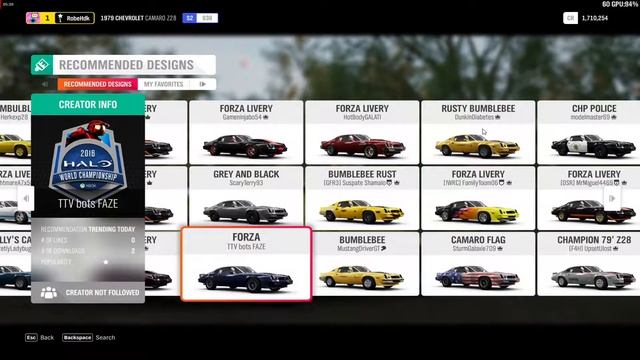This screenshot has width=640, height=360.
Task: Click the ScaryTerry93 creator name
Action: 246,183
